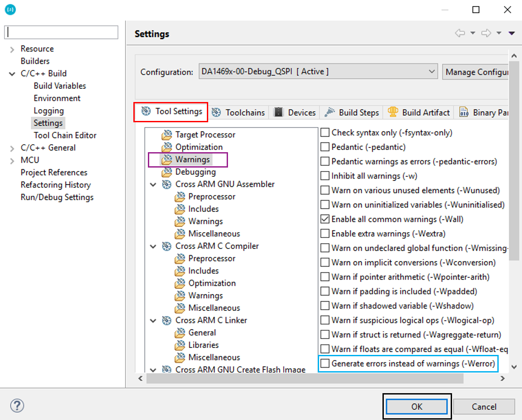Click the C Compiler Optimization folder icon
Viewport: 522px width, 420px height.
coord(180,283)
